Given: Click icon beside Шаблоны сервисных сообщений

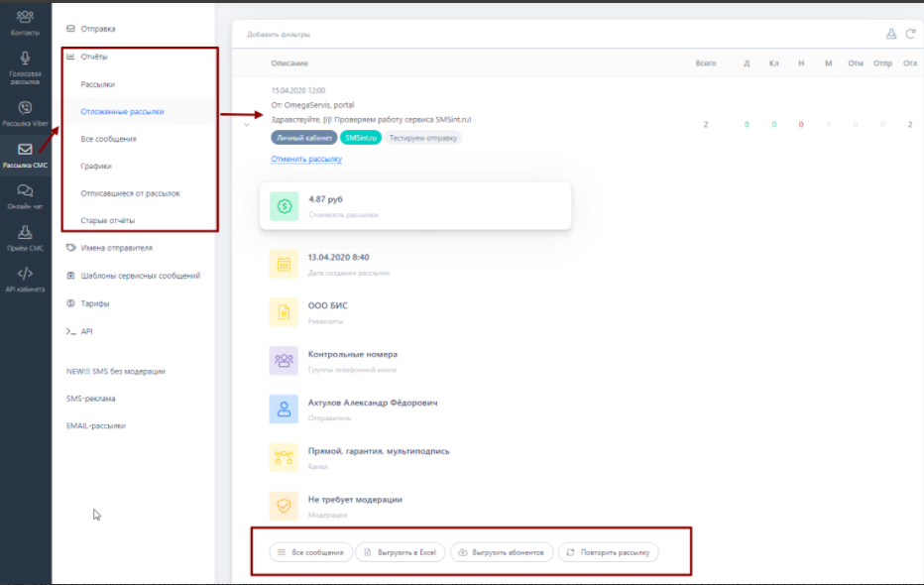Looking at the screenshot, I should click(70, 275).
